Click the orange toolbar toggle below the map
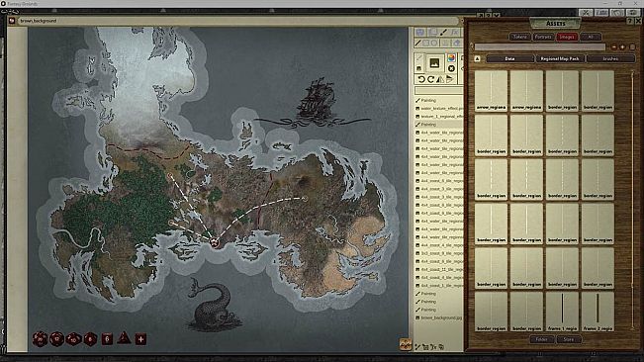Image resolution: width=644 pixels, height=362 pixels. 406,345
